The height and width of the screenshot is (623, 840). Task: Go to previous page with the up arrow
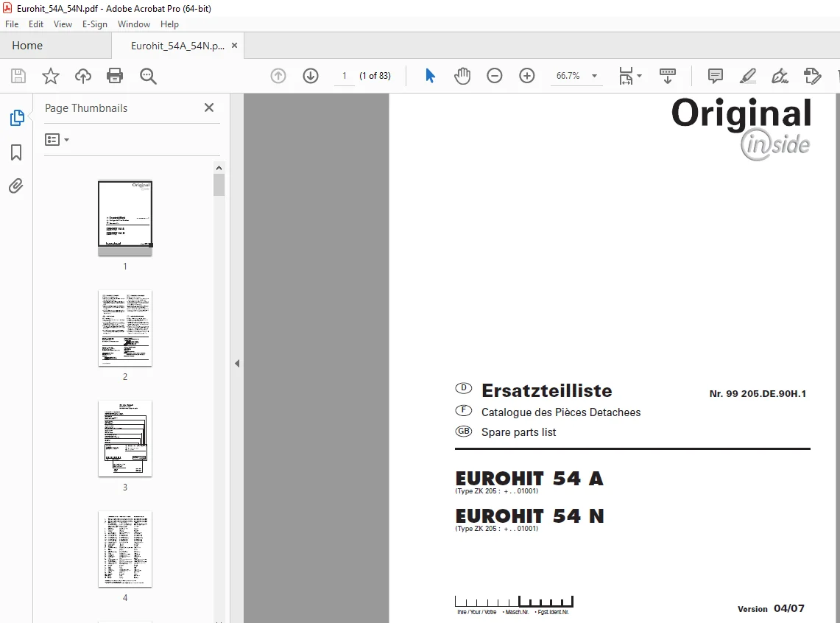point(278,76)
